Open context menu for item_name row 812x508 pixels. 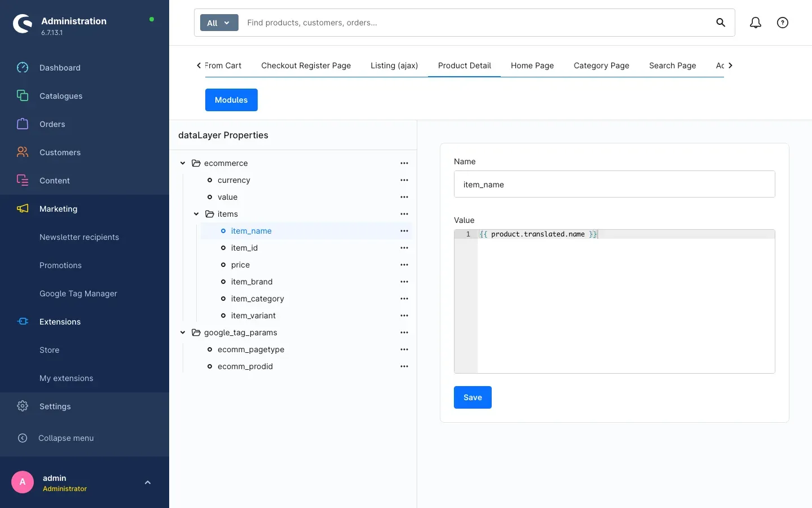(404, 231)
